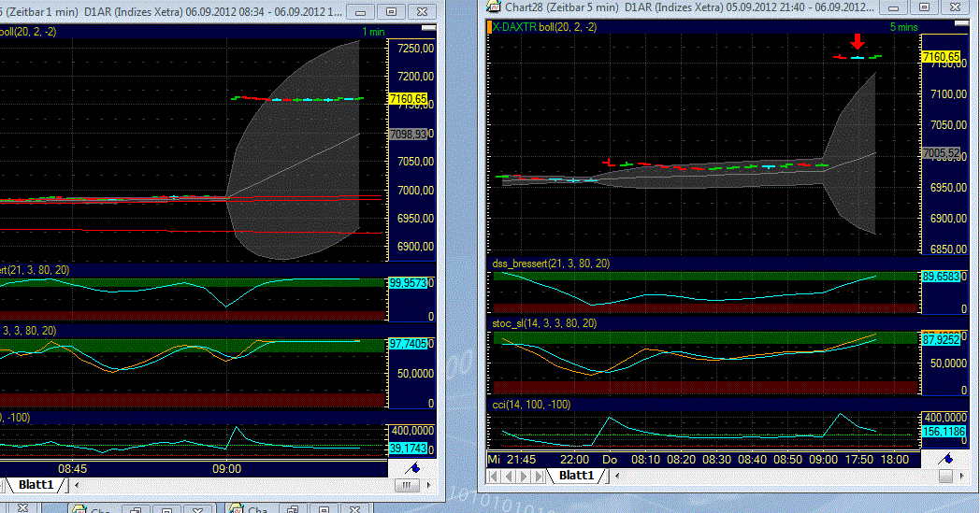
Task: Click grey 7005,52 price tag in Chart28
Action: point(941,153)
